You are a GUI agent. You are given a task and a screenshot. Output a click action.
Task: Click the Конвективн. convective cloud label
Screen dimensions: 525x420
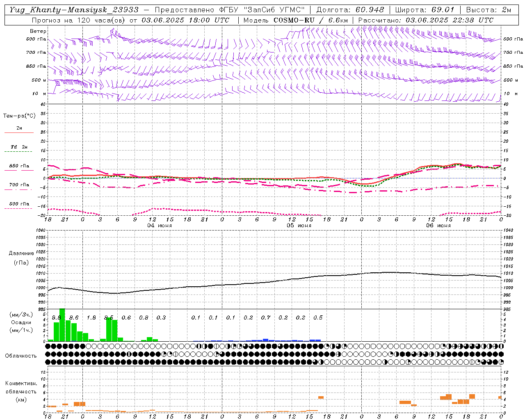click(x=21, y=383)
